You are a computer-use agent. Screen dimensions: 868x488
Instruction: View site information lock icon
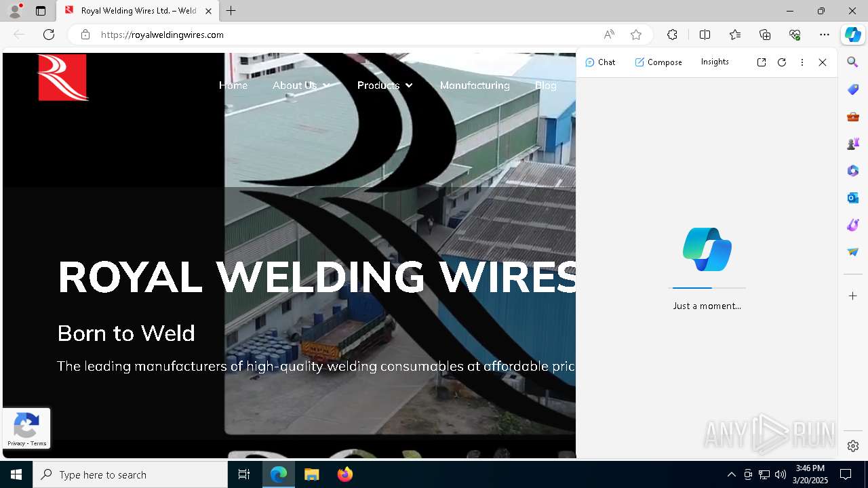85,35
